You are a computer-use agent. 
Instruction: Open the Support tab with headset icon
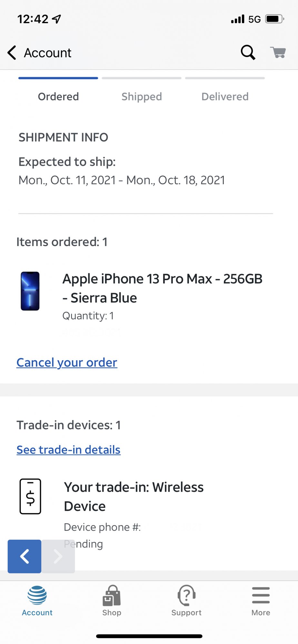pyautogui.click(x=186, y=595)
